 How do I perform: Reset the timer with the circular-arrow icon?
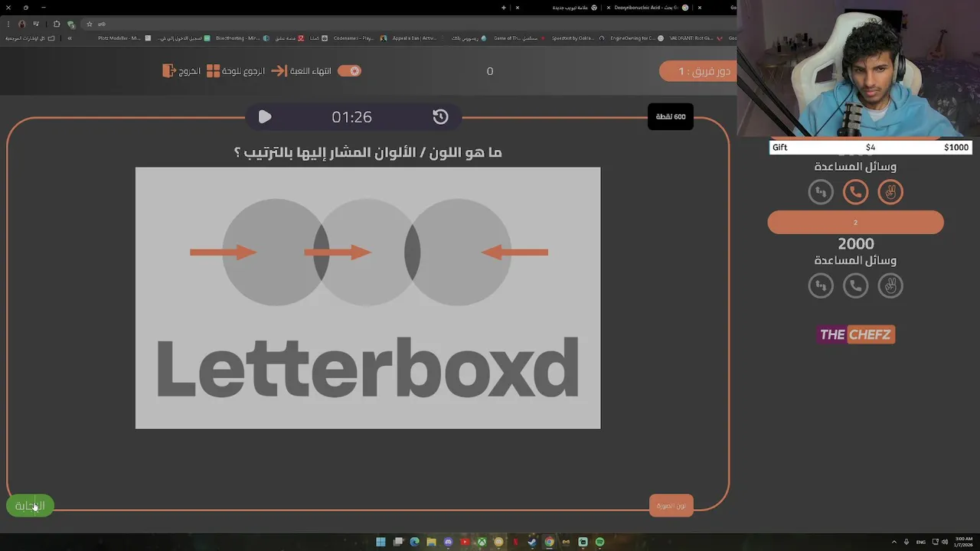click(440, 116)
